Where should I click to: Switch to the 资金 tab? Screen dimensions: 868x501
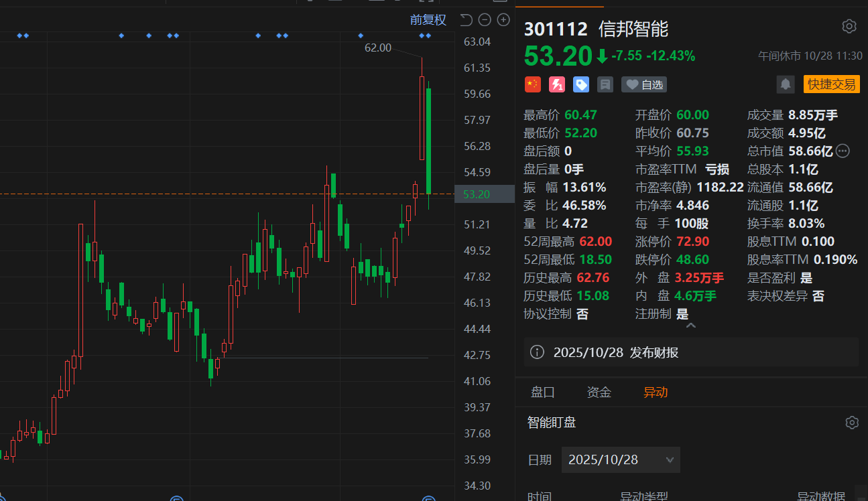point(599,392)
